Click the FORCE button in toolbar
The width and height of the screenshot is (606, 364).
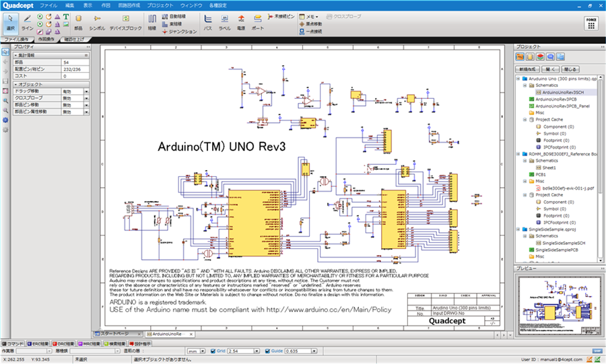click(590, 22)
